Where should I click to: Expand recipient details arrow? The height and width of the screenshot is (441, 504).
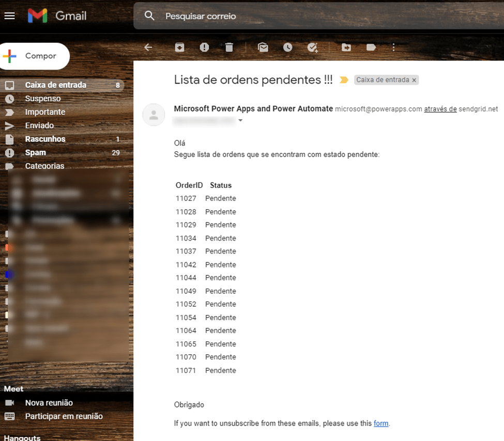point(240,121)
